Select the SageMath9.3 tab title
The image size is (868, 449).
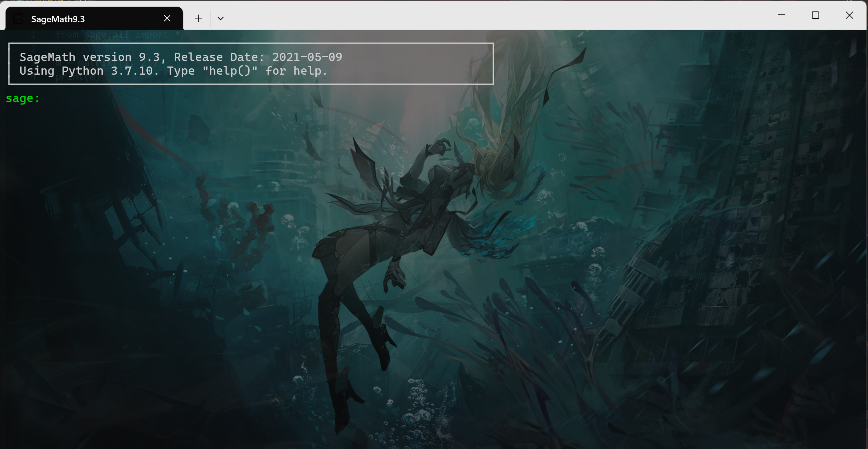(58, 19)
